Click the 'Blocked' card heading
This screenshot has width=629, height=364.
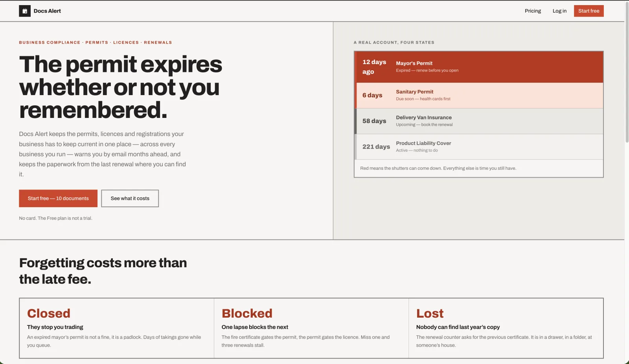[247, 313]
